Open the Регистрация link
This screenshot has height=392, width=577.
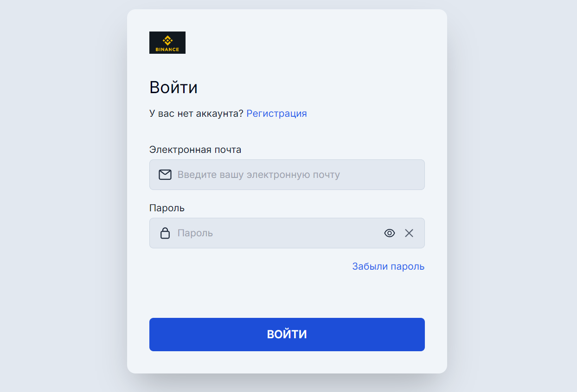click(276, 114)
